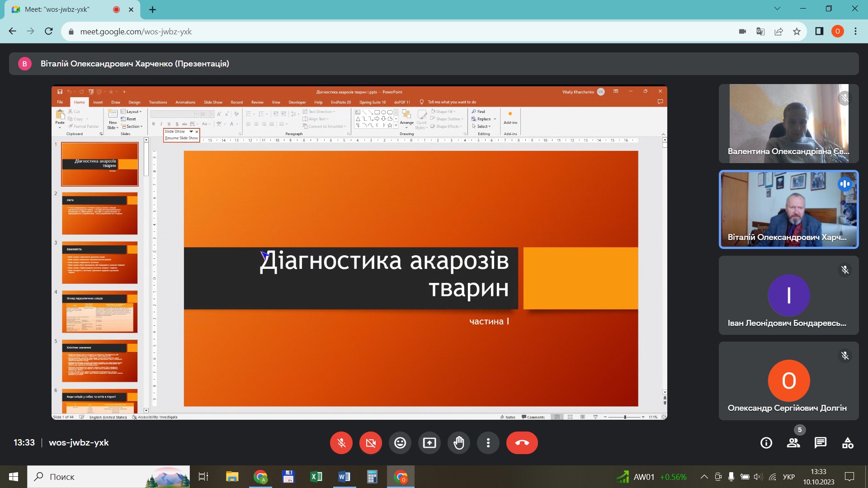868x488 pixels.
Task: Click Home tab in shared PowerPoint
Action: click(80, 102)
